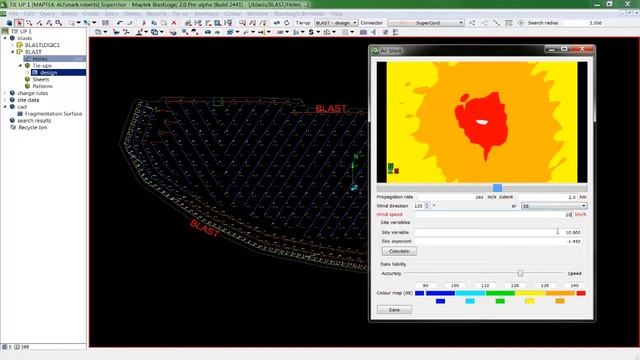Click the air blast contour map preview
The image size is (640, 360).
pos(482,122)
